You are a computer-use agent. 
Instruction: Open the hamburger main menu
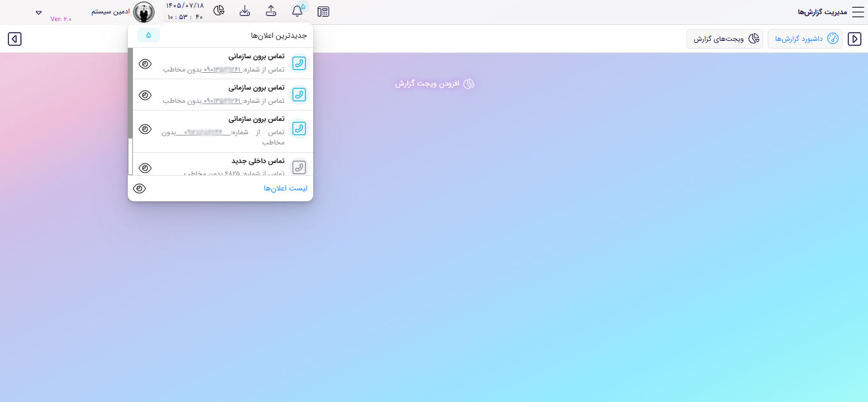tap(858, 12)
